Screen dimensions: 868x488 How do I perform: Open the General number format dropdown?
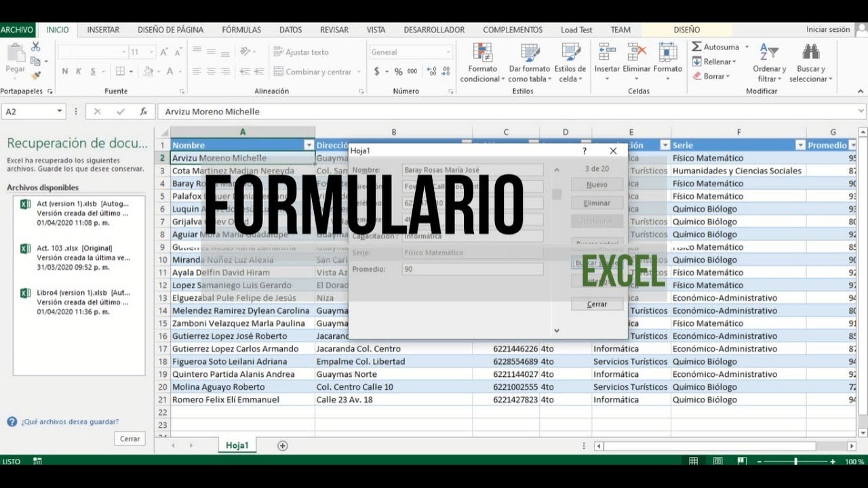[448, 52]
